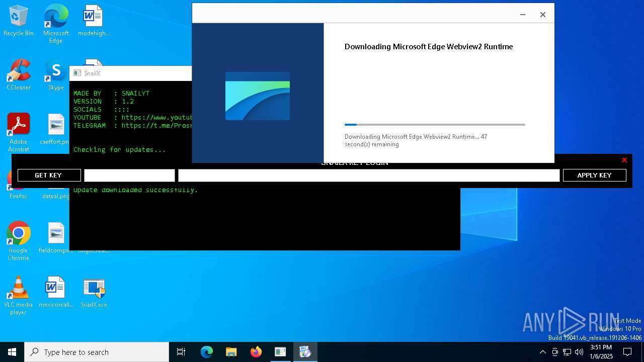The width and height of the screenshot is (644, 362).
Task: Click the TELEGRAM link line in console
Action: [x=133, y=126]
